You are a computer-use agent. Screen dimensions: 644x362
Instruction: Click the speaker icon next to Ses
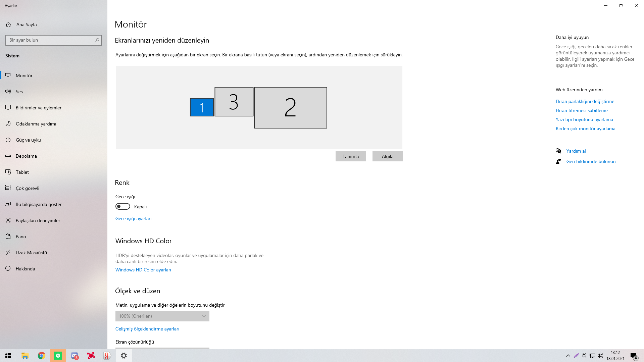point(8,91)
